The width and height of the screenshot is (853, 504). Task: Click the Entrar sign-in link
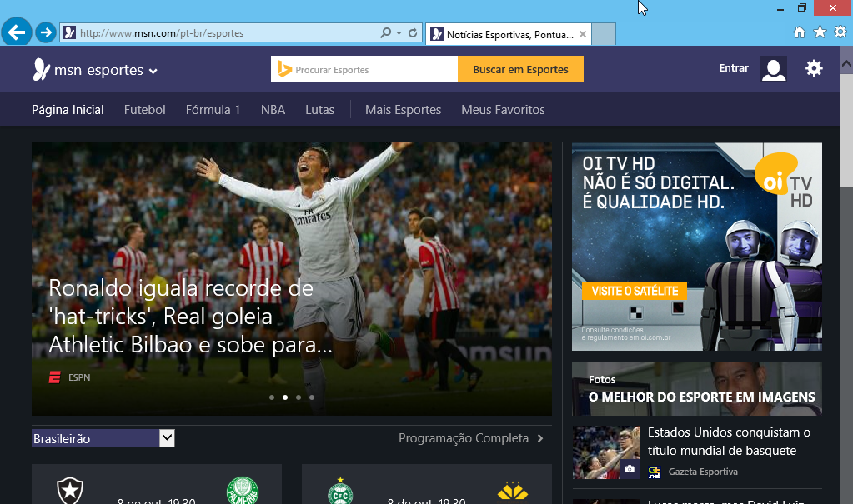click(733, 68)
